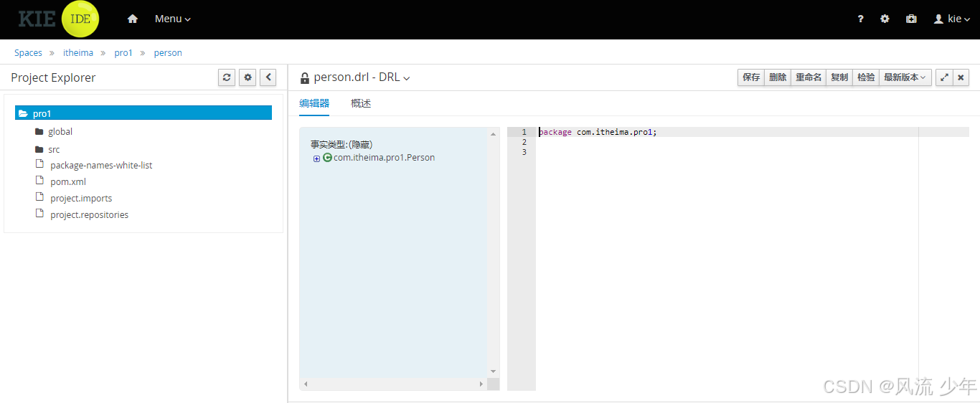Click the 重命名 rename button
The height and width of the screenshot is (403, 980).
(x=809, y=77)
